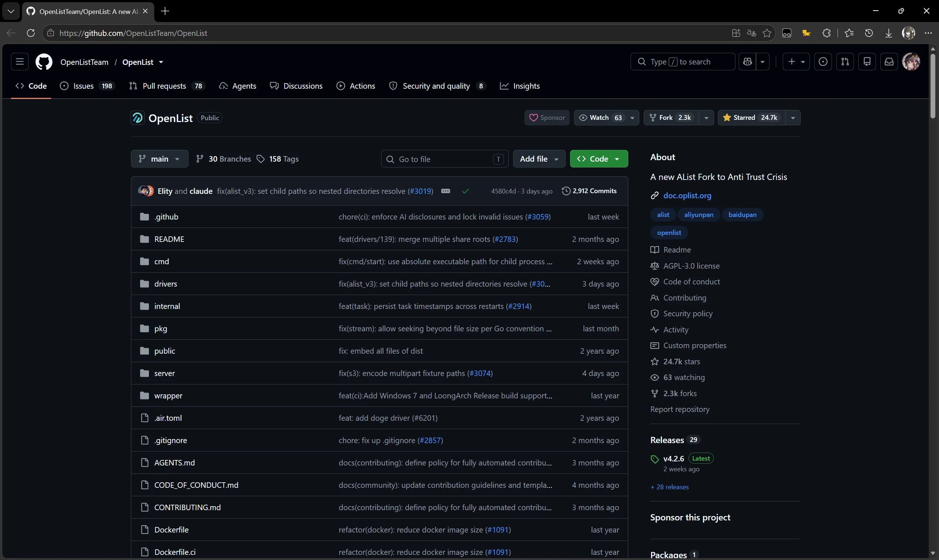Screen dimensions: 939x560
Task: Open the GitHub homepage via the Octocat logo
Action: (44, 62)
